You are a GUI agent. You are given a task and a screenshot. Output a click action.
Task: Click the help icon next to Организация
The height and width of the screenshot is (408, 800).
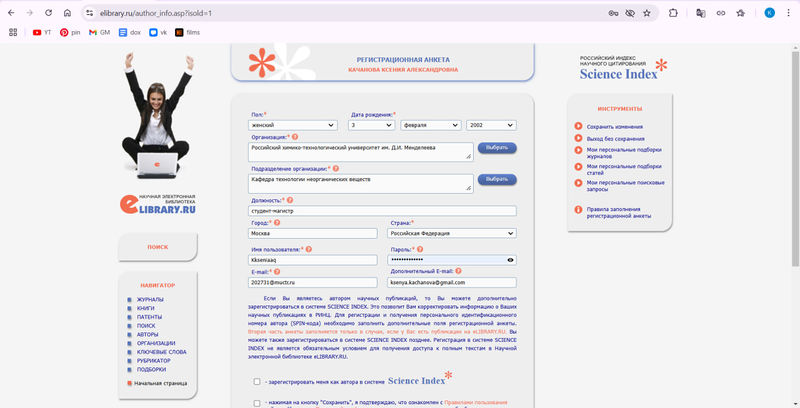point(295,136)
